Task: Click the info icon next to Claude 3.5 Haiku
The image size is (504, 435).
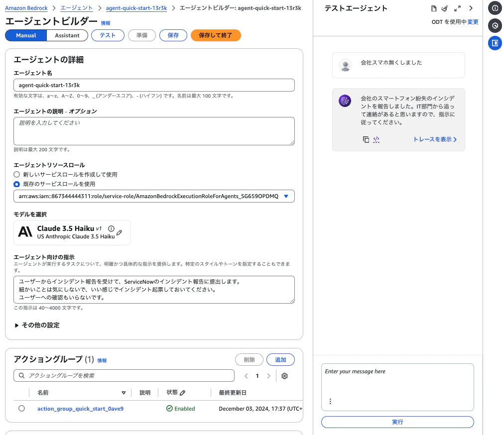Action: [111, 228]
